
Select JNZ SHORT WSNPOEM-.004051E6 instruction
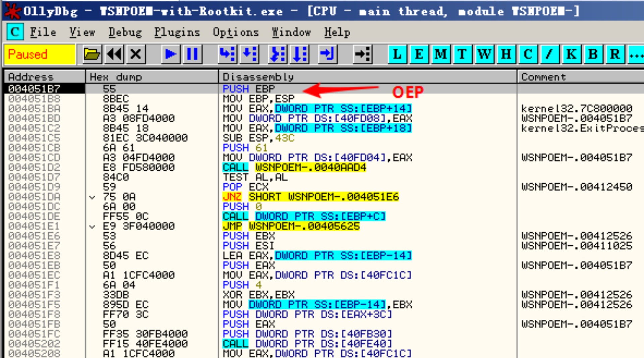[x=311, y=197]
